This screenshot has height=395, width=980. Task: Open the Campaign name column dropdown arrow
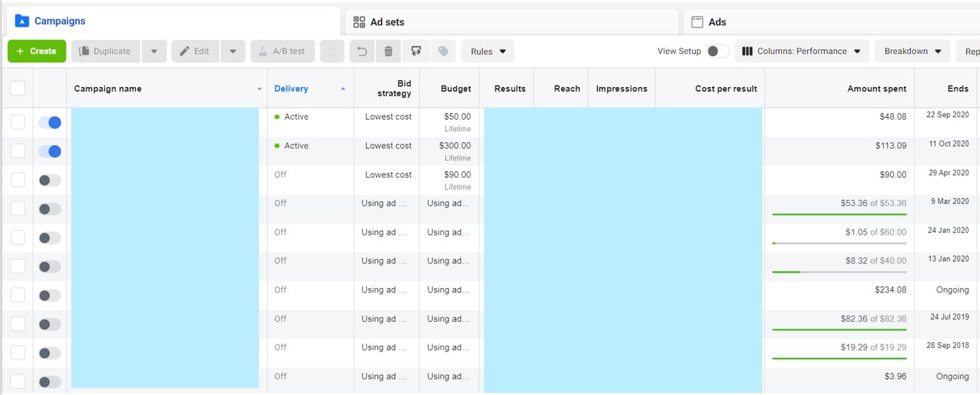coord(260,89)
